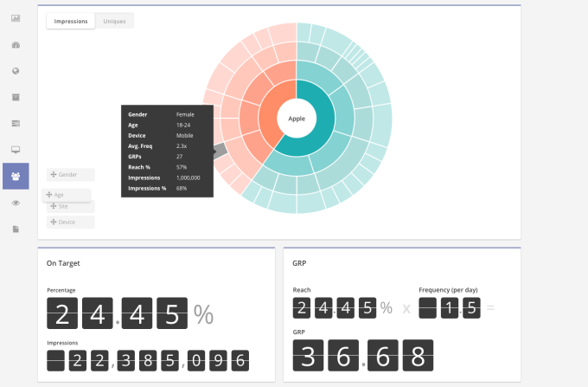Click the GRP panel heading
This screenshot has width=588, height=387.
point(299,263)
